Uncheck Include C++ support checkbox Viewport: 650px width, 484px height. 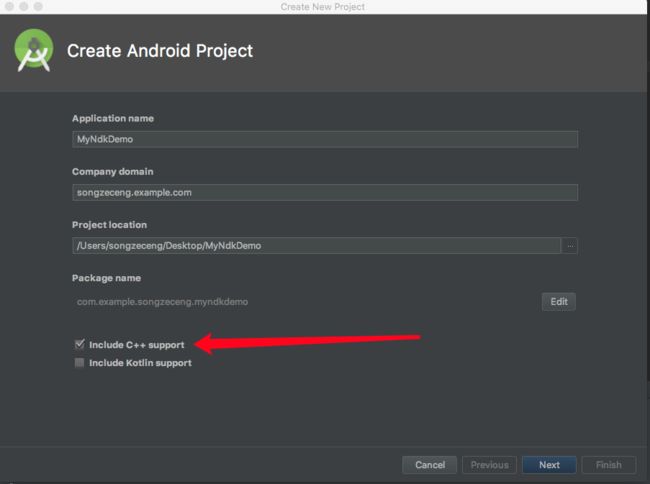tap(79, 344)
